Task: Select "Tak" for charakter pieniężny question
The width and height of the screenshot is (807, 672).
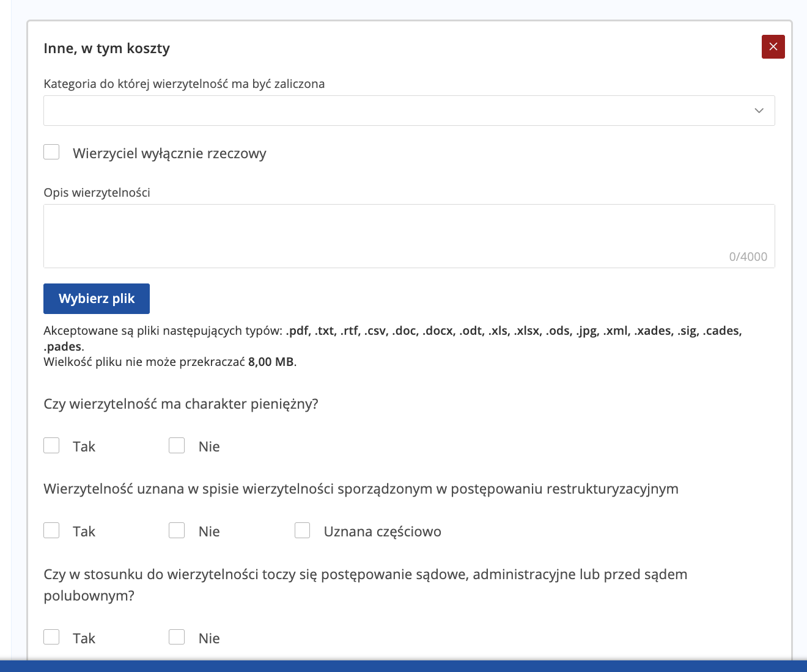Action: pyautogui.click(x=51, y=445)
